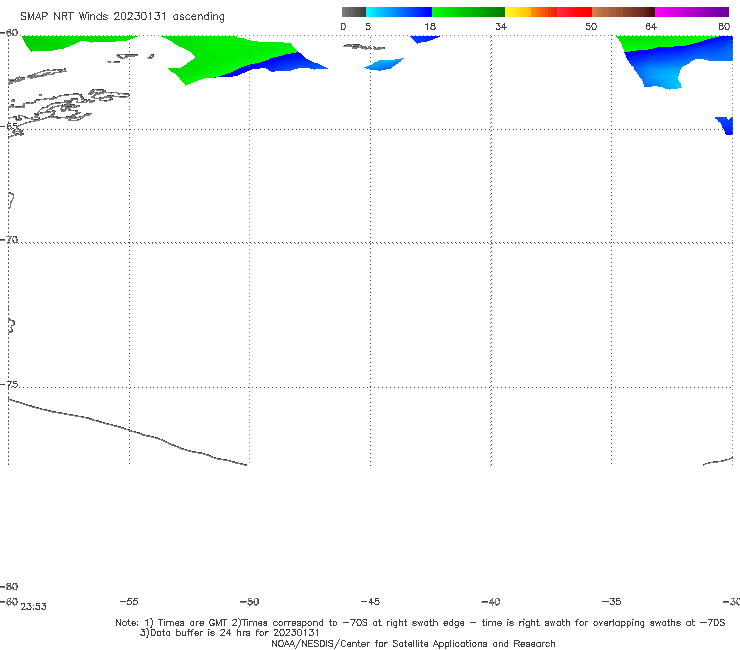Click the color bar label '18'
Image resolution: width=740 pixels, height=650 pixels.
[430, 26]
